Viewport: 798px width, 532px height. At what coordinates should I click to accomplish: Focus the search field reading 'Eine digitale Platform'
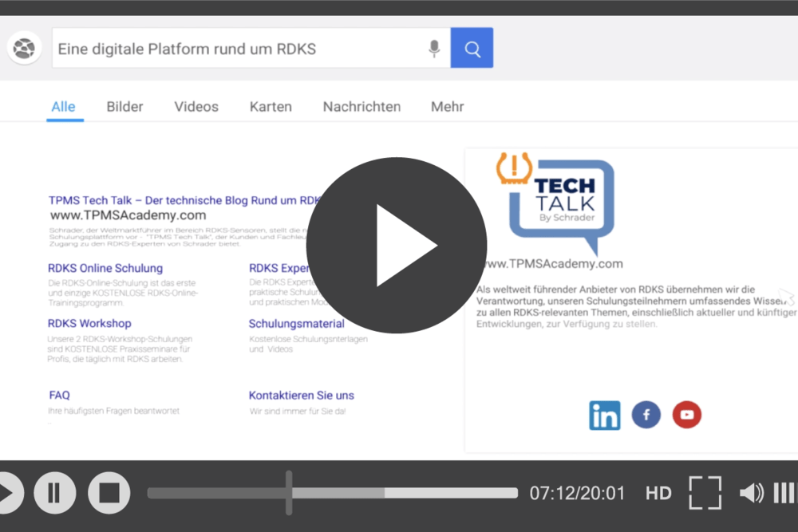point(251,48)
